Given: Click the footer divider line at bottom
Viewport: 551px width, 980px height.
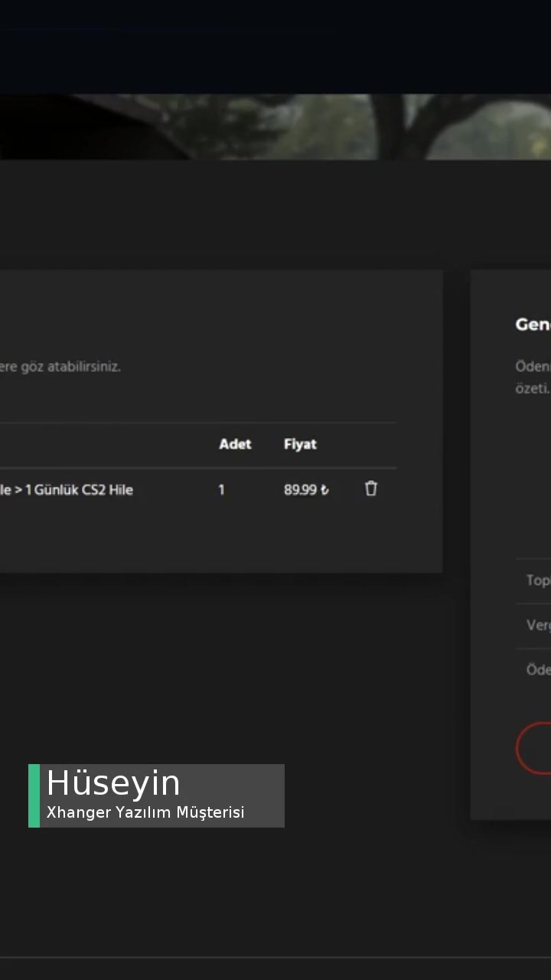Looking at the screenshot, I should click(x=275, y=957).
